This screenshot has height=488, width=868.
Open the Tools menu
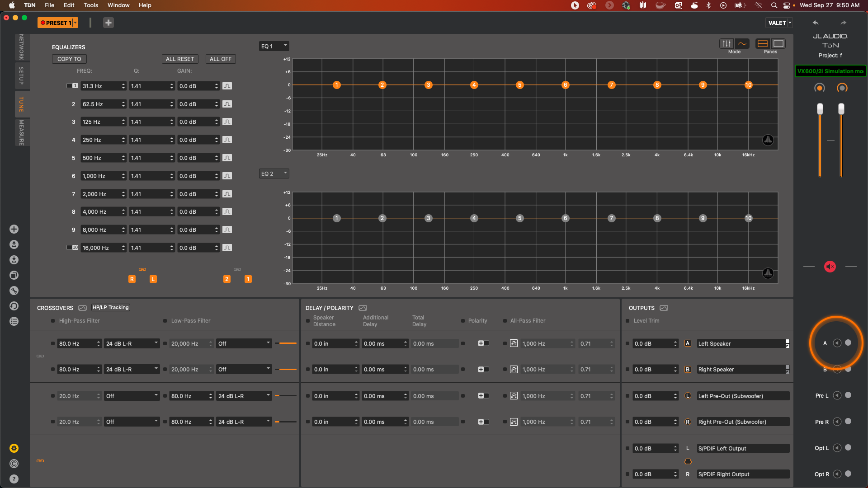pos(90,5)
